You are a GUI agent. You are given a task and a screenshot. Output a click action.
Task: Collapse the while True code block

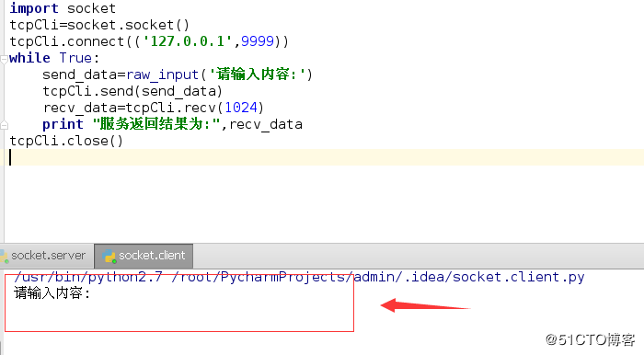click(4, 59)
